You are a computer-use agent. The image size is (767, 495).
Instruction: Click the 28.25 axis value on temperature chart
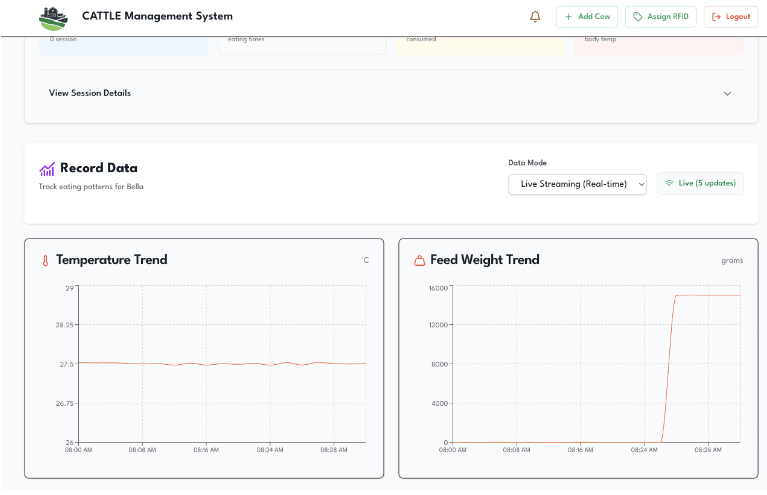tap(65, 325)
